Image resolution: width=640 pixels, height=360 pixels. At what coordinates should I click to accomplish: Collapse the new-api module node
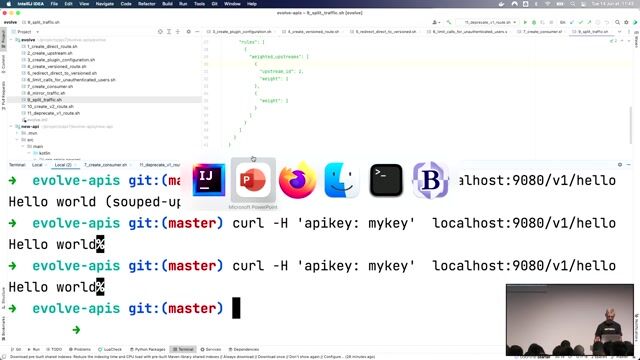[11, 127]
